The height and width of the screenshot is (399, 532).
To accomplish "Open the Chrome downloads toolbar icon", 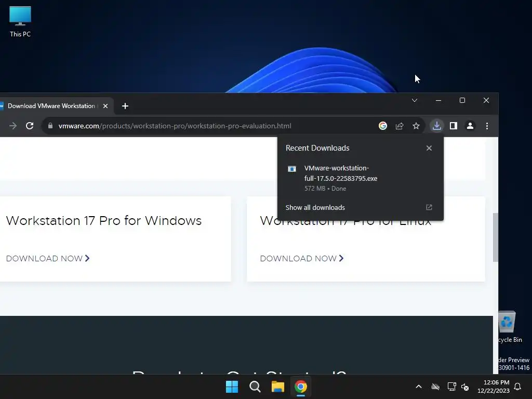I will click(x=436, y=126).
